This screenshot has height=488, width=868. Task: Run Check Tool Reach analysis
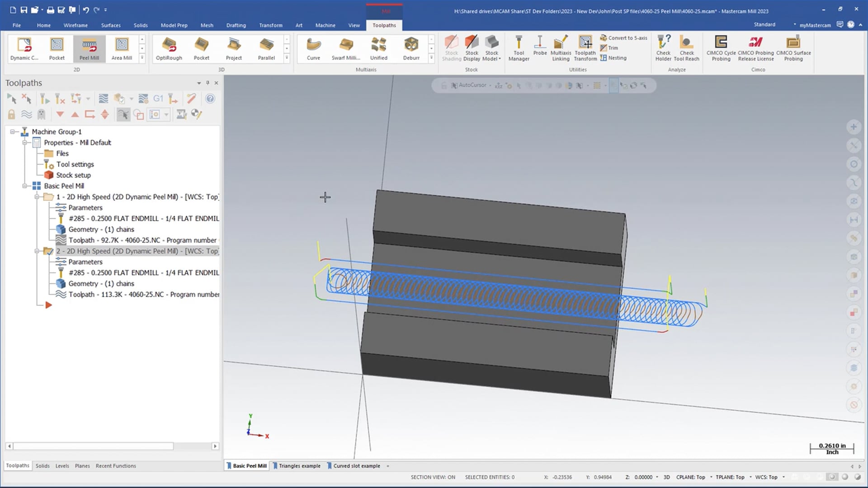coord(686,48)
